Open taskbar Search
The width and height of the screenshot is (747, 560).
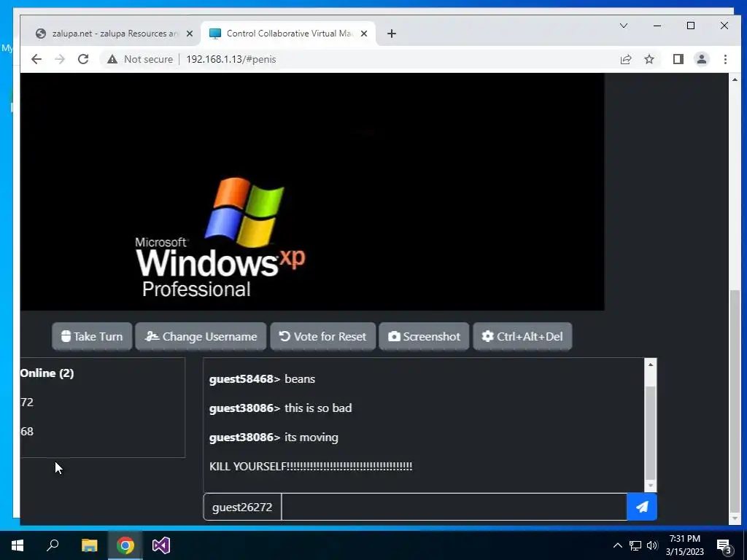point(53,545)
